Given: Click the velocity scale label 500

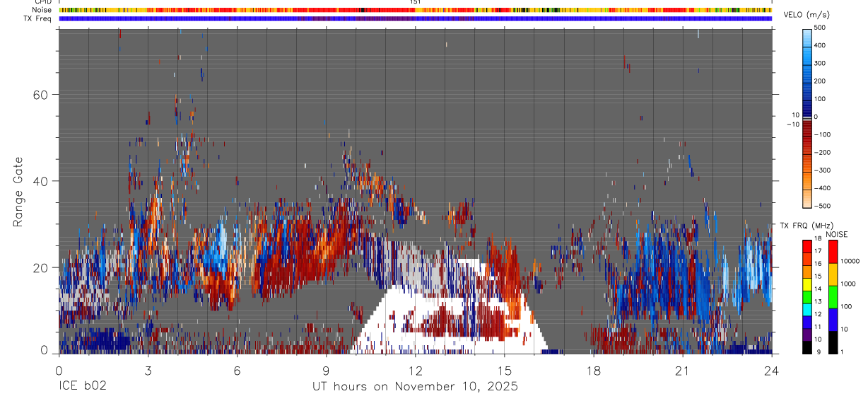Looking at the screenshot, I should coord(819,28).
